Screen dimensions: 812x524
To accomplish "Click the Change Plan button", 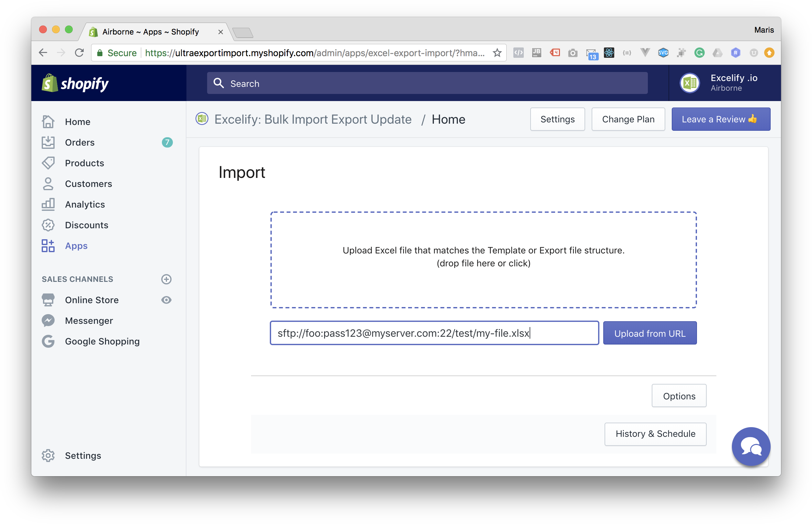I will click(x=628, y=119).
